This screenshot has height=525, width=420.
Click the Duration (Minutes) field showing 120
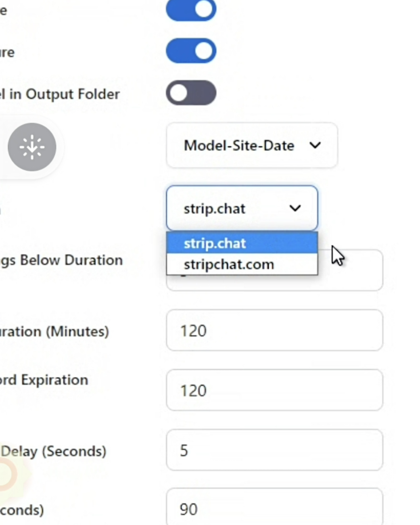pos(274,330)
